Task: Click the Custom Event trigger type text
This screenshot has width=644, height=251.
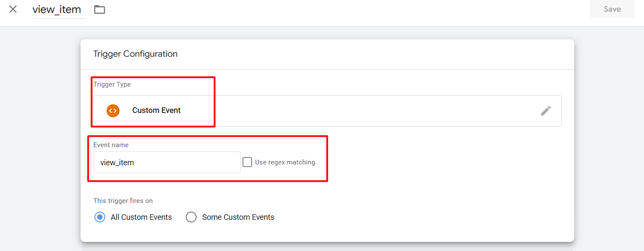Action: pyautogui.click(x=156, y=110)
